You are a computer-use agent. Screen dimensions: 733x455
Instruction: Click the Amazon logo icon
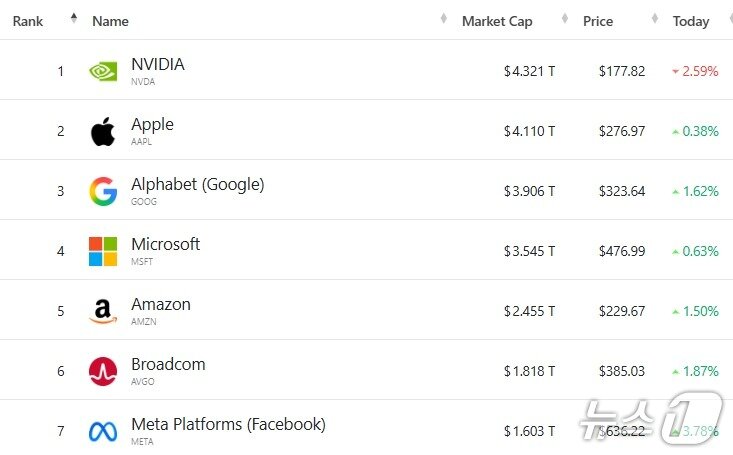tap(103, 311)
